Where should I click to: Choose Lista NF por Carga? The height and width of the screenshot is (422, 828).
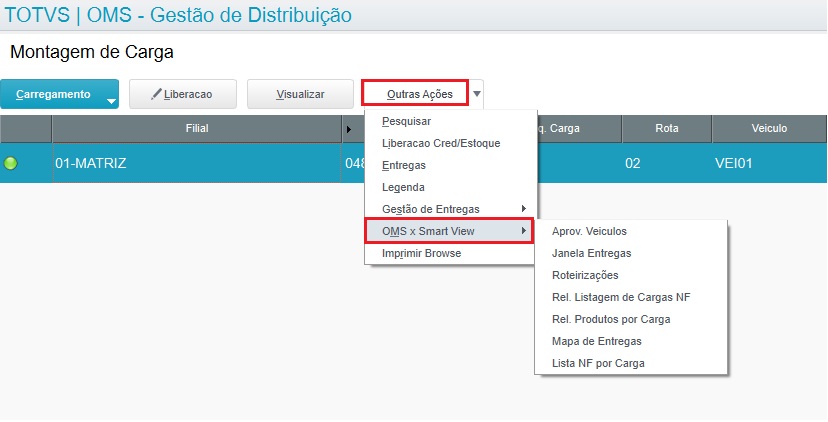click(x=631, y=363)
